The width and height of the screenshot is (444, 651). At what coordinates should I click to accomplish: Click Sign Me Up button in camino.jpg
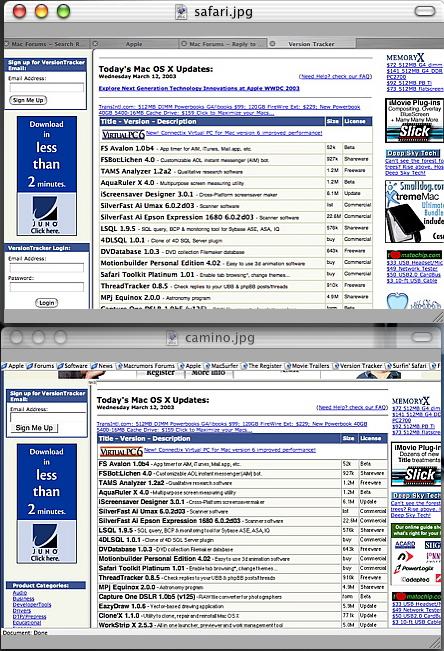click(x=34, y=428)
